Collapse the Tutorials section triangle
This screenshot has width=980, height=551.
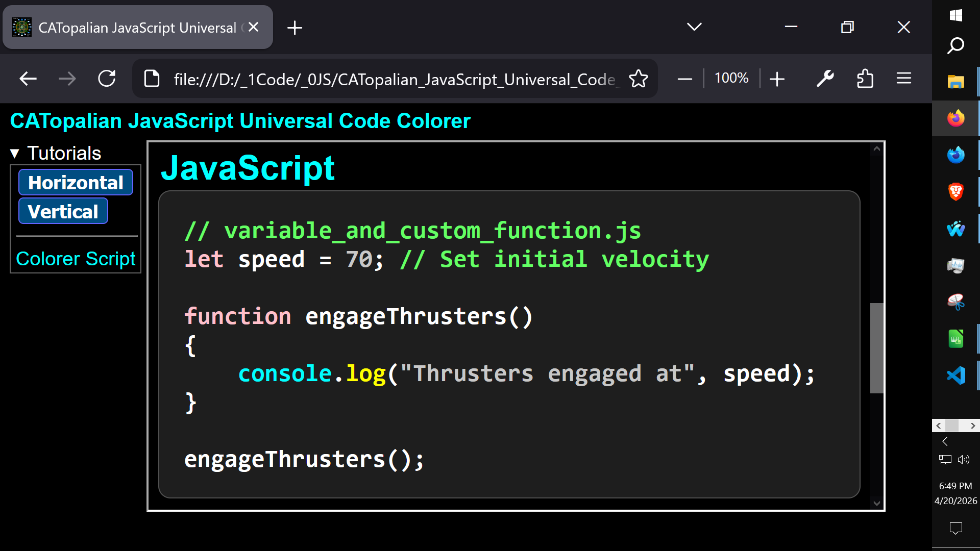pos(14,153)
